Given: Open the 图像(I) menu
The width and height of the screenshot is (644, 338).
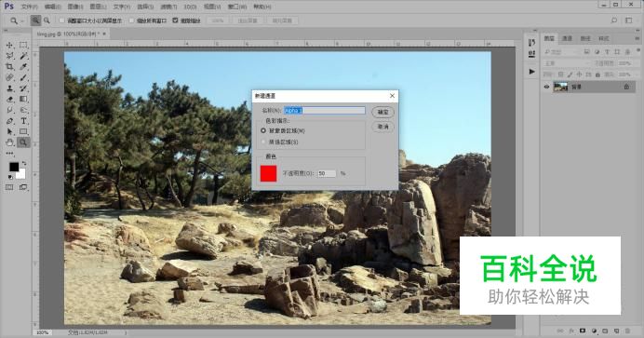Looking at the screenshot, I should pyautogui.click(x=75, y=7).
